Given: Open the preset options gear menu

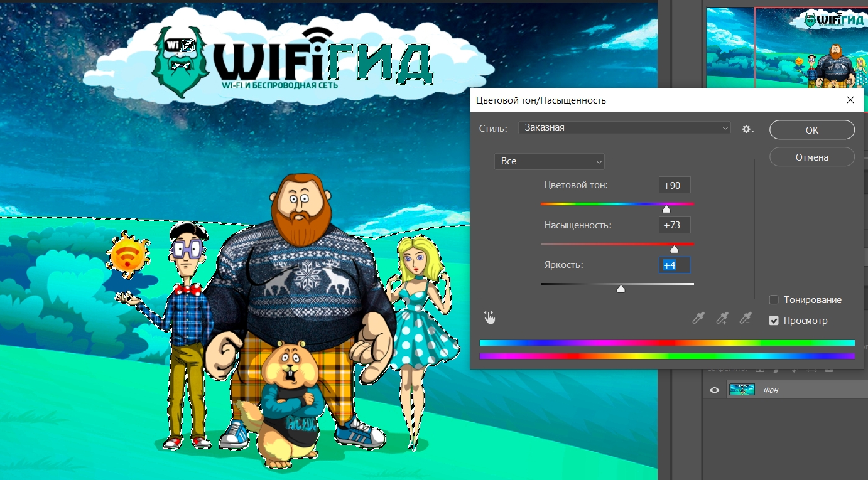Looking at the screenshot, I should (747, 129).
